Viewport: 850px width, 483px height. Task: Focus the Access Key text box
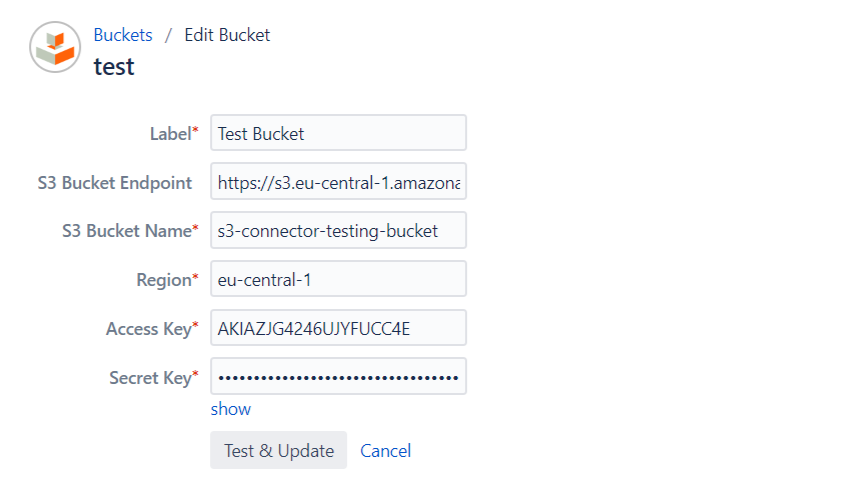pyautogui.click(x=338, y=329)
